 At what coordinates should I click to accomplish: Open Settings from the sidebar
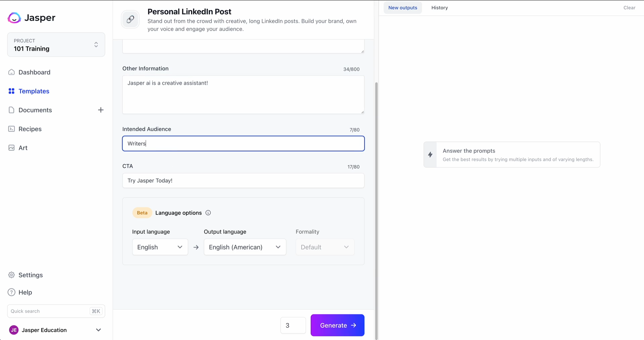click(31, 275)
